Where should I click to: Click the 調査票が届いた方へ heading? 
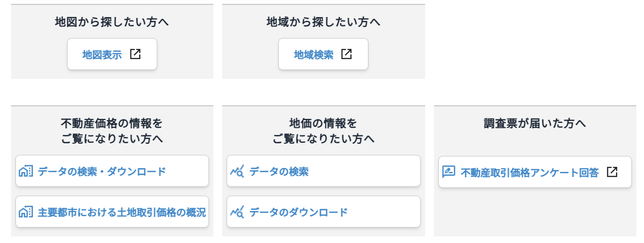click(535, 123)
